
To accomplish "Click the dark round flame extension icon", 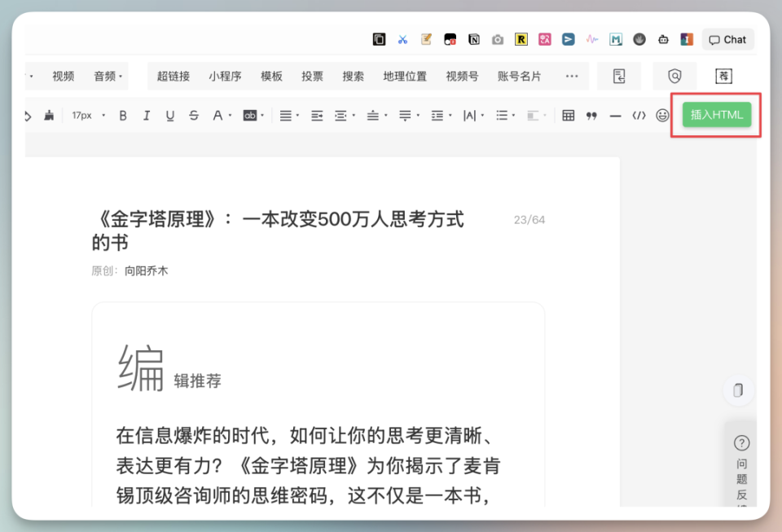I will [x=639, y=39].
